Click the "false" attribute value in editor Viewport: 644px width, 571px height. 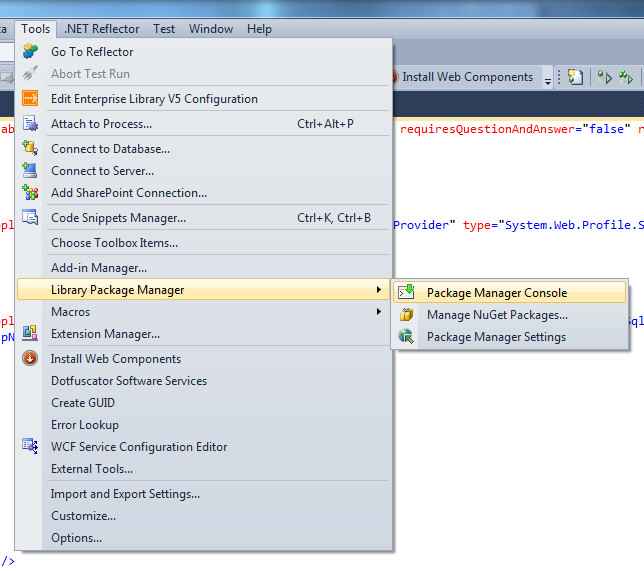pyautogui.click(x=606, y=129)
